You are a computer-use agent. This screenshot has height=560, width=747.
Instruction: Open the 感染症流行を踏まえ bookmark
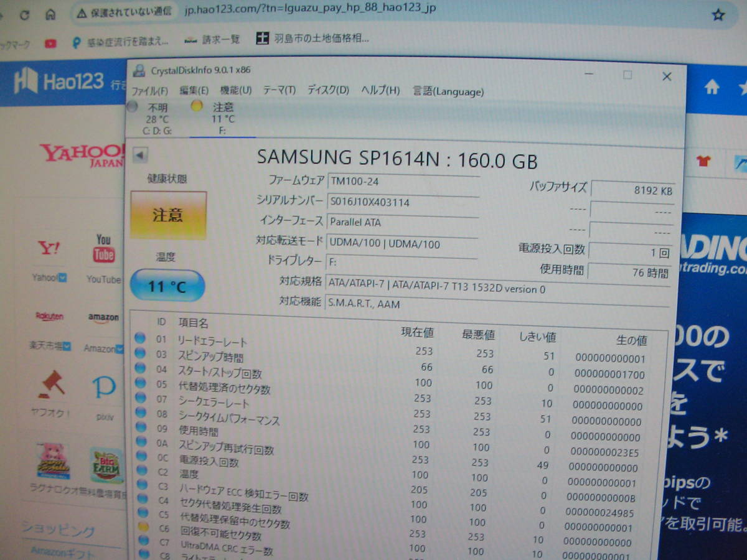(120, 42)
